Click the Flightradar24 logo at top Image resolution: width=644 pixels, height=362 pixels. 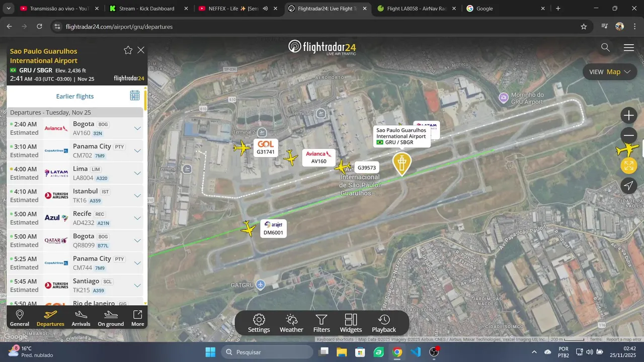[322, 47]
